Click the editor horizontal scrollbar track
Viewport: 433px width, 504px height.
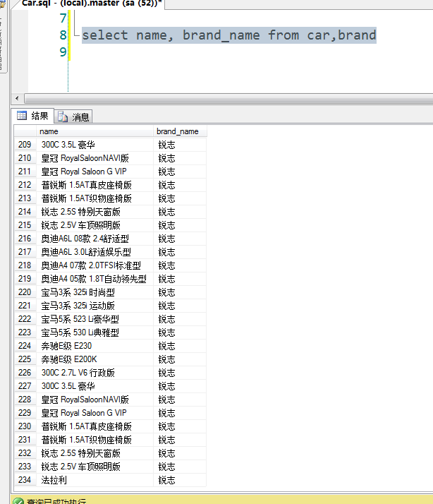pos(228,98)
